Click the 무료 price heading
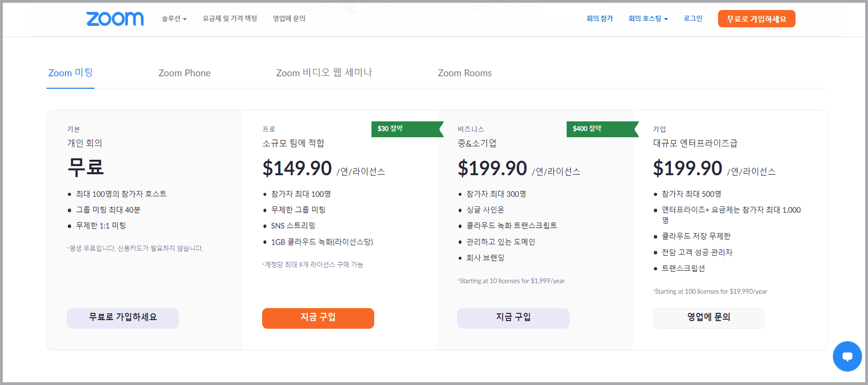The image size is (868, 385). (86, 167)
